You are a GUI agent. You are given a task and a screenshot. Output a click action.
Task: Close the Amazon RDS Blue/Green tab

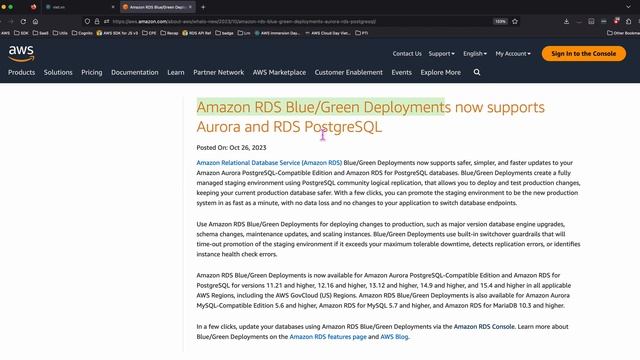(190, 7)
